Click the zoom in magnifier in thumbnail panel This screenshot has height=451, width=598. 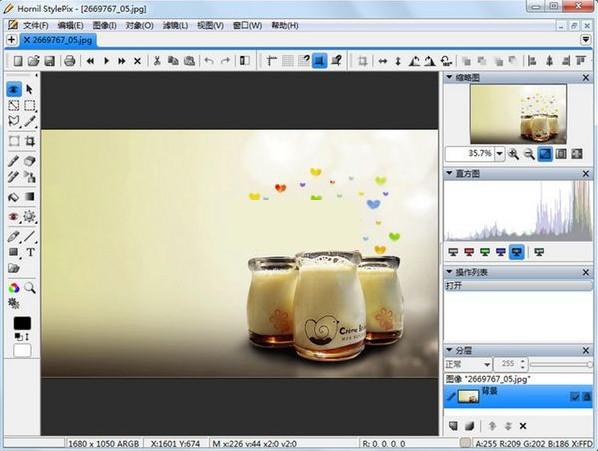[514, 154]
